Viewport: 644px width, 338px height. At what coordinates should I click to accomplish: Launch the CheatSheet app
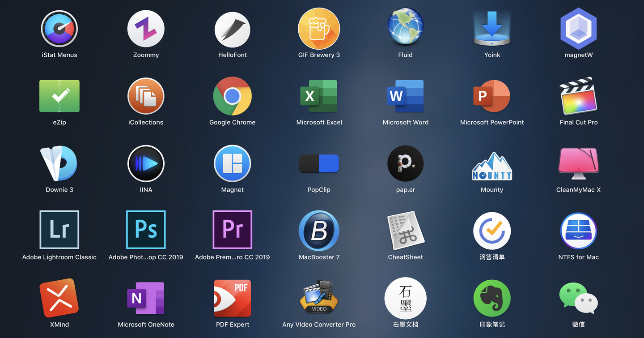(x=406, y=231)
